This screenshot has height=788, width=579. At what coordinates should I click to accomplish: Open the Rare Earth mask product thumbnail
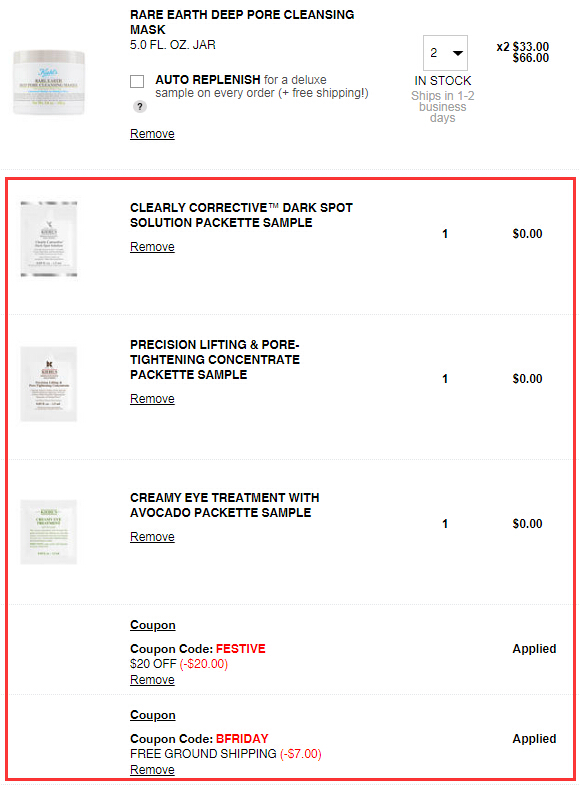point(49,82)
